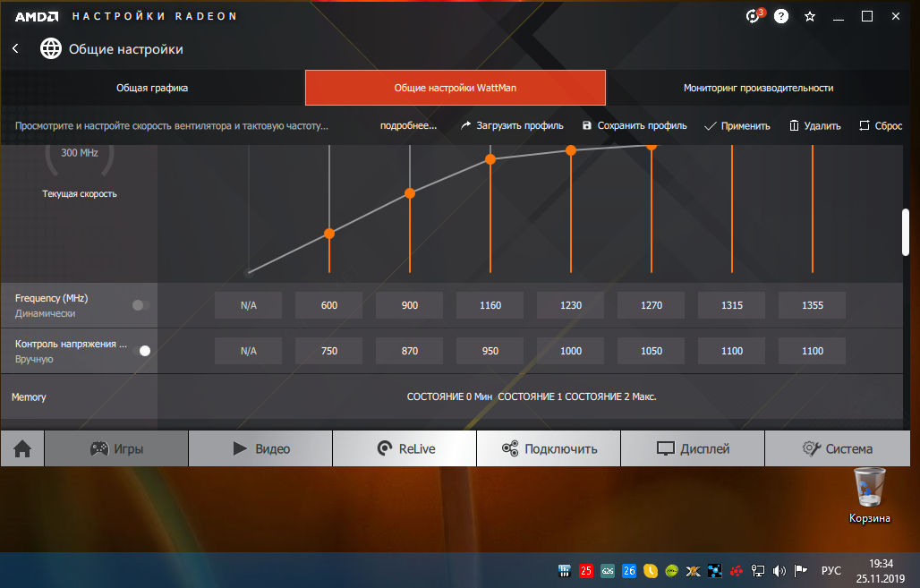This screenshot has height=588, width=920.
Task: Open Мониторинг производительности tab
Action: click(758, 88)
